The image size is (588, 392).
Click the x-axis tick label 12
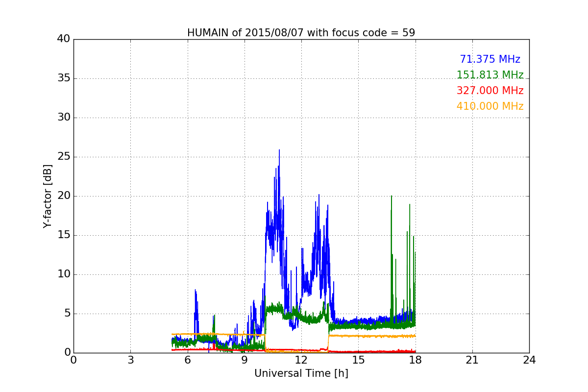301,360
